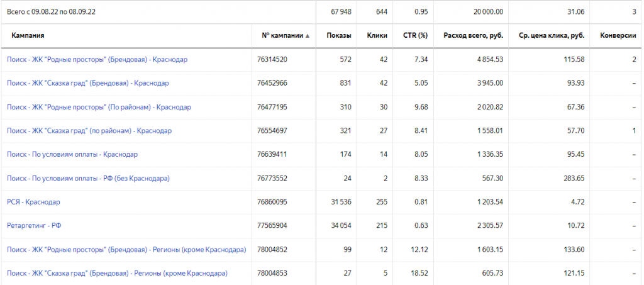Image resolution: width=644 pixels, height=285 pixels.
Task: Open campaign Сказка град (Брендовая) - Краснодар
Action: pos(88,84)
